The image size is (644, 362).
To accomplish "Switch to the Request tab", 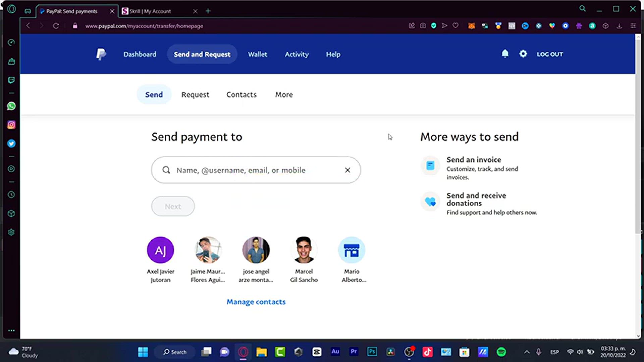I will [195, 95].
